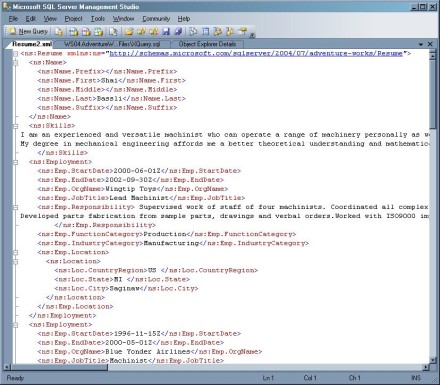Open the File menu
Screen dimensions: 440x385
click(13, 19)
